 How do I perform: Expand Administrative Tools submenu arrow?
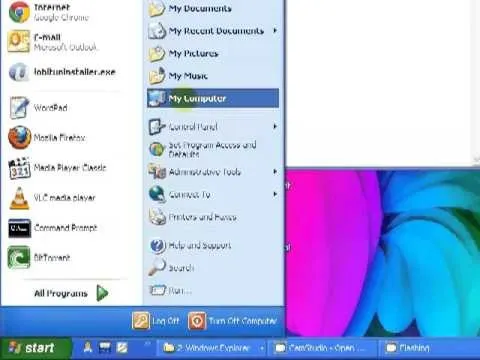click(275, 171)
